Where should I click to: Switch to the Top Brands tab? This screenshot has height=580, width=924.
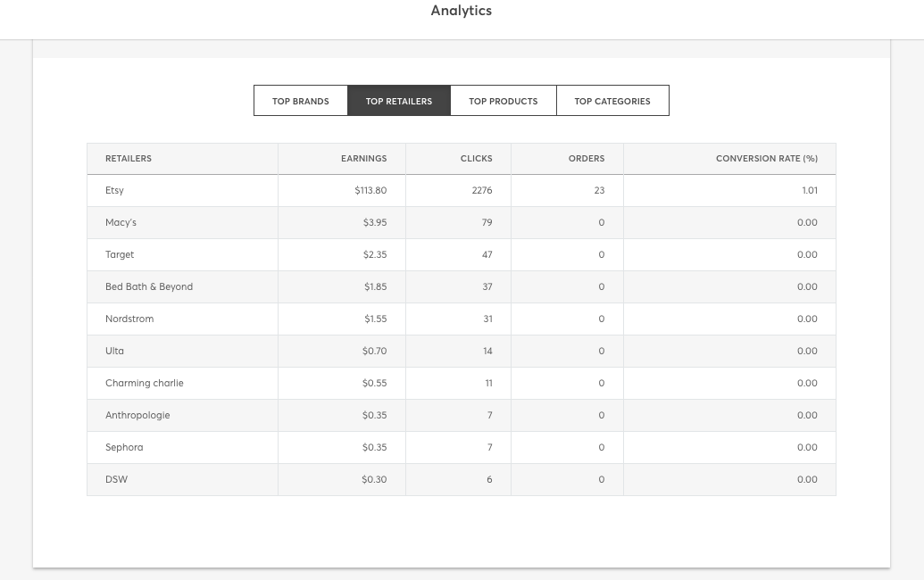pyautogui.click(x=301, y=101)
